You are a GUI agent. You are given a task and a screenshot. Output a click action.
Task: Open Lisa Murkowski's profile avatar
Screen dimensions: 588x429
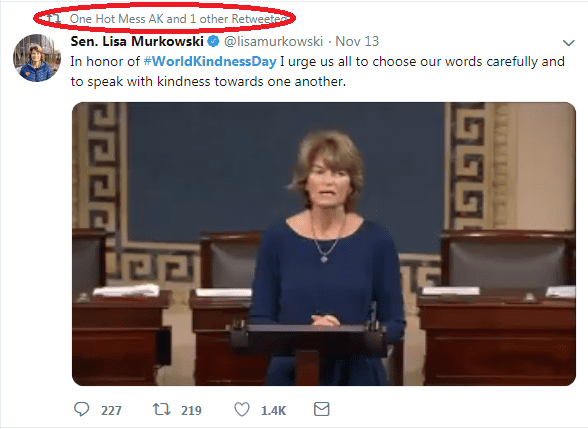pos(37,58)
